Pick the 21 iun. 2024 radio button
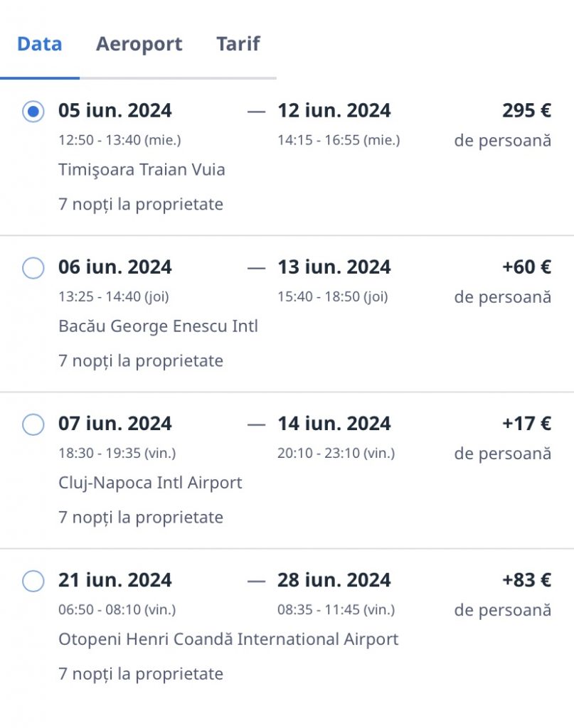 [33, 581]
